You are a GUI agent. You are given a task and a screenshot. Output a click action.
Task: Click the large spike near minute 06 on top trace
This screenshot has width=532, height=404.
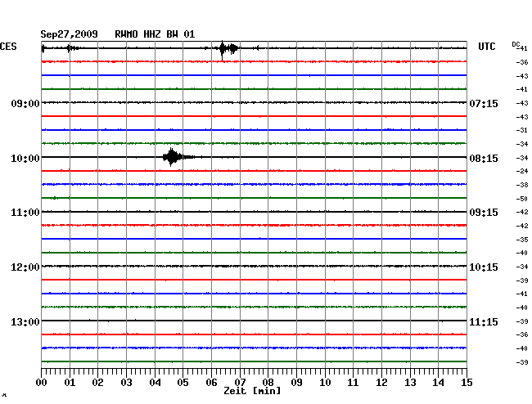click(x=223, y=50)
